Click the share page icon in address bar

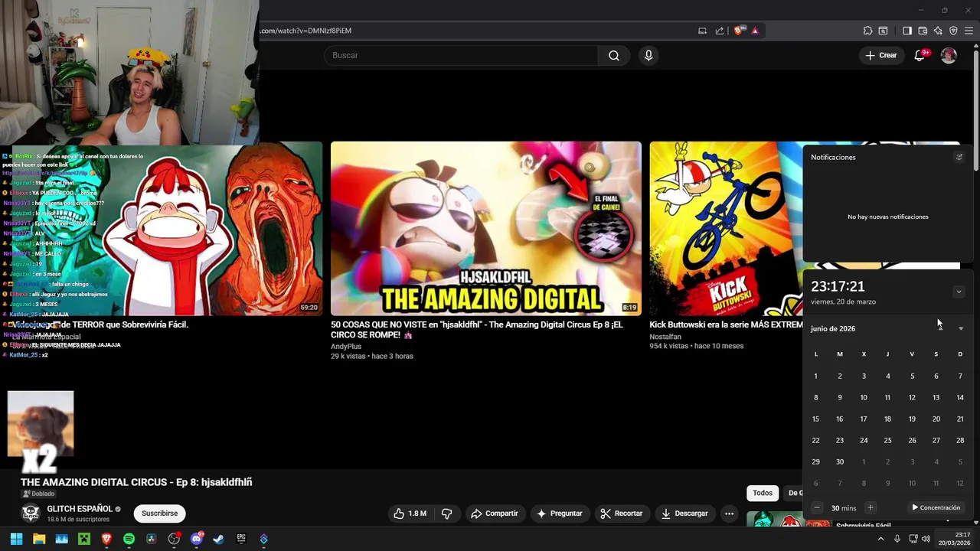coord(720,31)
